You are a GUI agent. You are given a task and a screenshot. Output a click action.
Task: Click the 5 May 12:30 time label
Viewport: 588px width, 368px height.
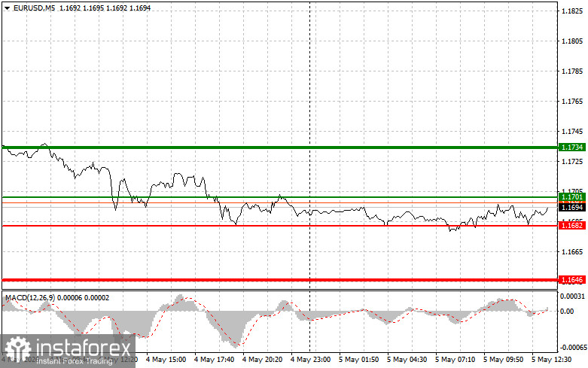point(551,360)
